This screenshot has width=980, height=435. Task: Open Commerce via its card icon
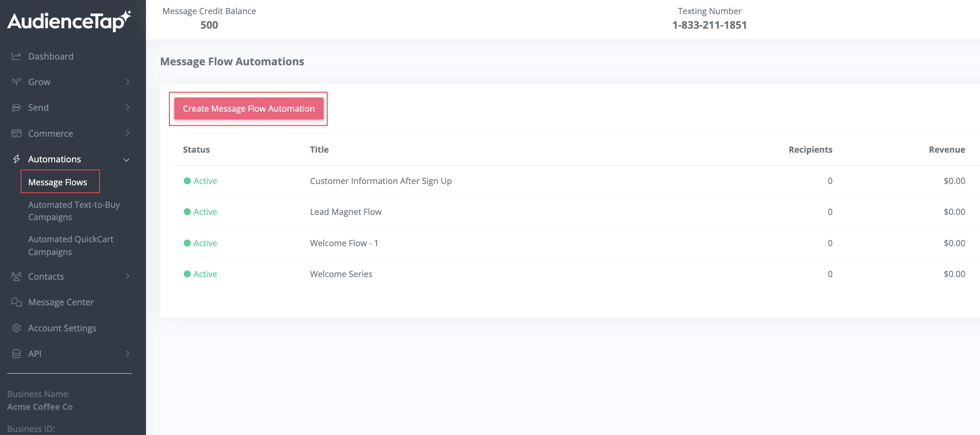point(16,133)
